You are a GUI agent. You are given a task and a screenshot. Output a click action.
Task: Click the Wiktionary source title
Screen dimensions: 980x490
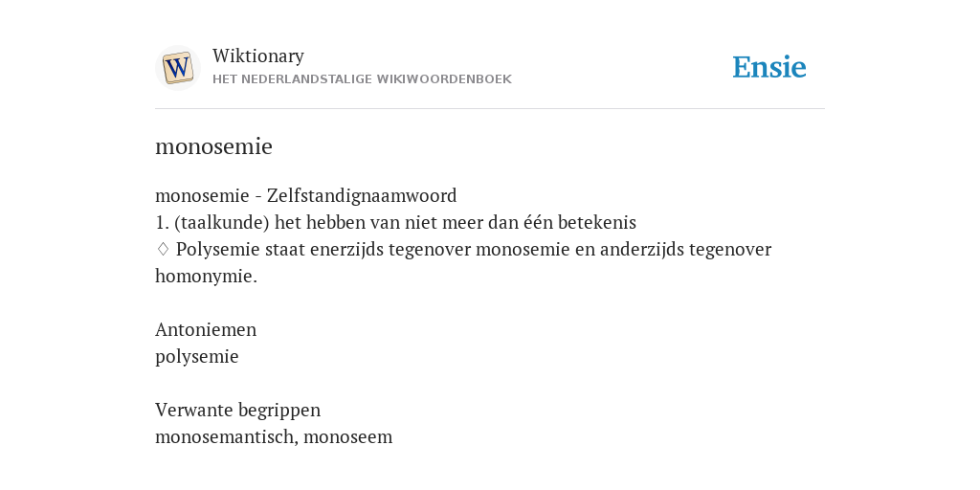click(x=258, y=56)
